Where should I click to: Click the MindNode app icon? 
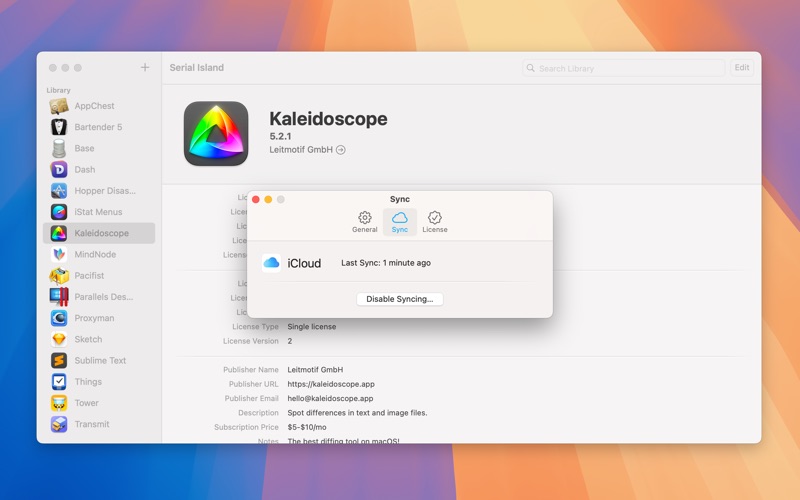(59, 254)
